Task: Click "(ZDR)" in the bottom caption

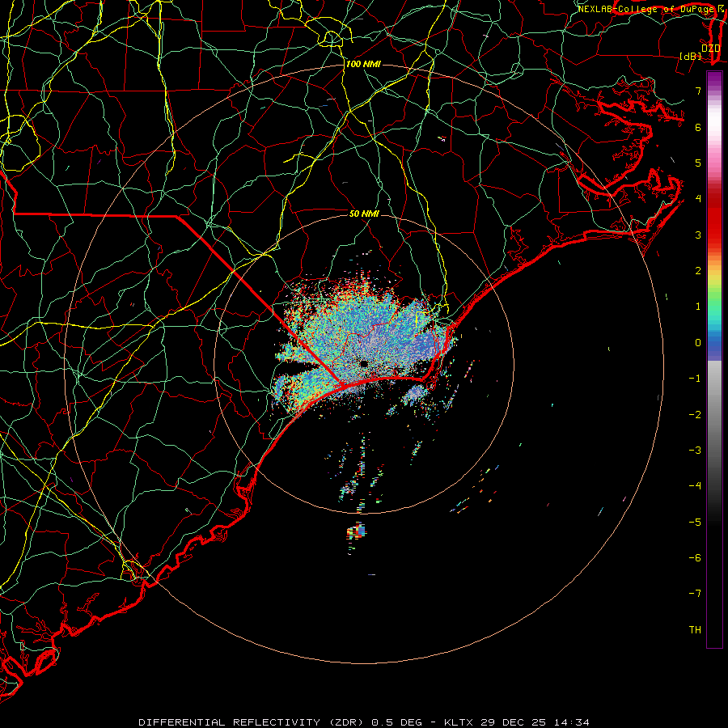Action: click(x=348, y=722)
